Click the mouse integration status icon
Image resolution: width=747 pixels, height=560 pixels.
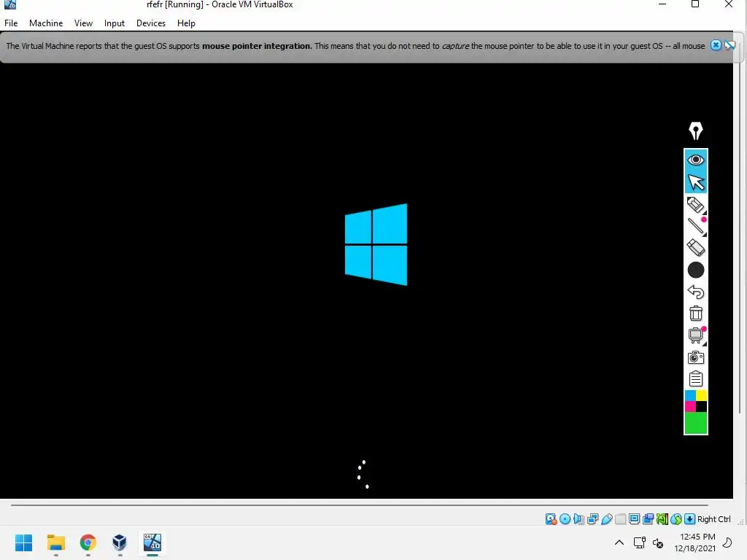pyautogui.click(x=676, y=519)
